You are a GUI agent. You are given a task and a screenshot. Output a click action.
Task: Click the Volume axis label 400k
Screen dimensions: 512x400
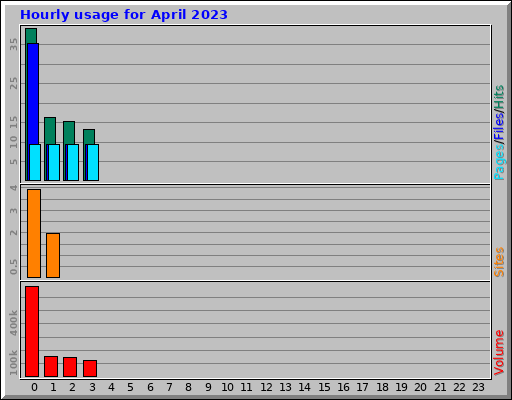[13, 323]
